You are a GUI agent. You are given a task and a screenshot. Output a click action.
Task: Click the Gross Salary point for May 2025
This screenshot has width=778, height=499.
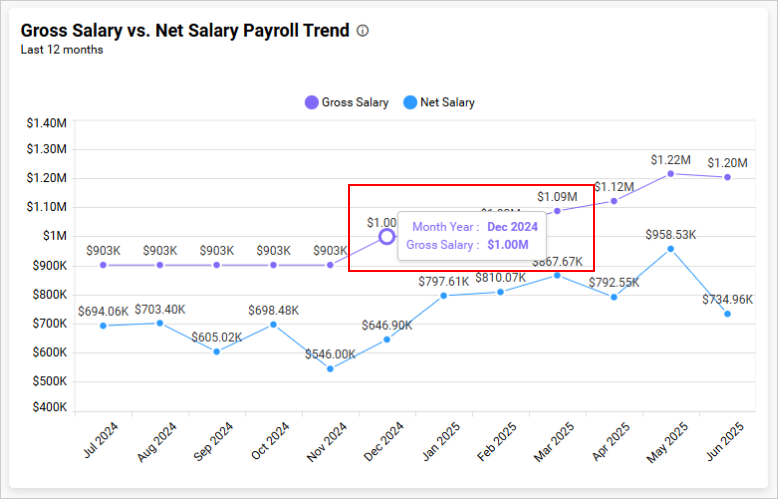tap(670, 173)
